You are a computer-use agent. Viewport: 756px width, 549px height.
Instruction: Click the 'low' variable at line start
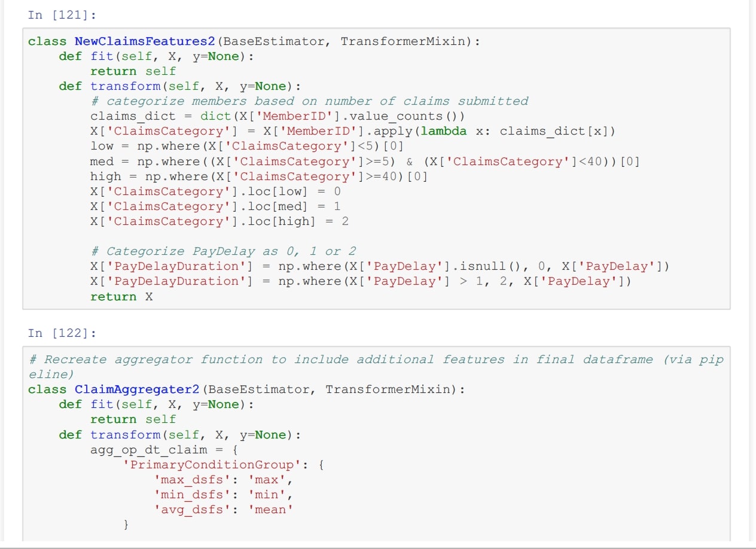coord(102,146)
